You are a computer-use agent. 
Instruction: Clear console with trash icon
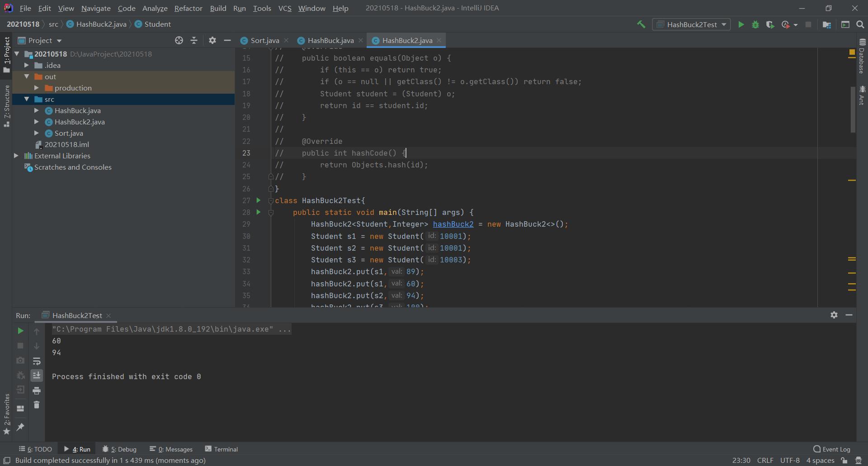pos(37,405)
